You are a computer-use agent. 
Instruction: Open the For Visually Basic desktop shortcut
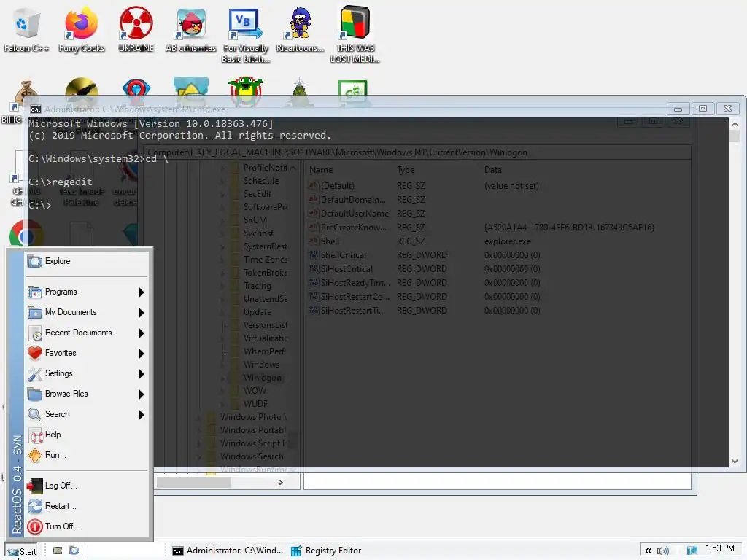[x=246, y=36]
